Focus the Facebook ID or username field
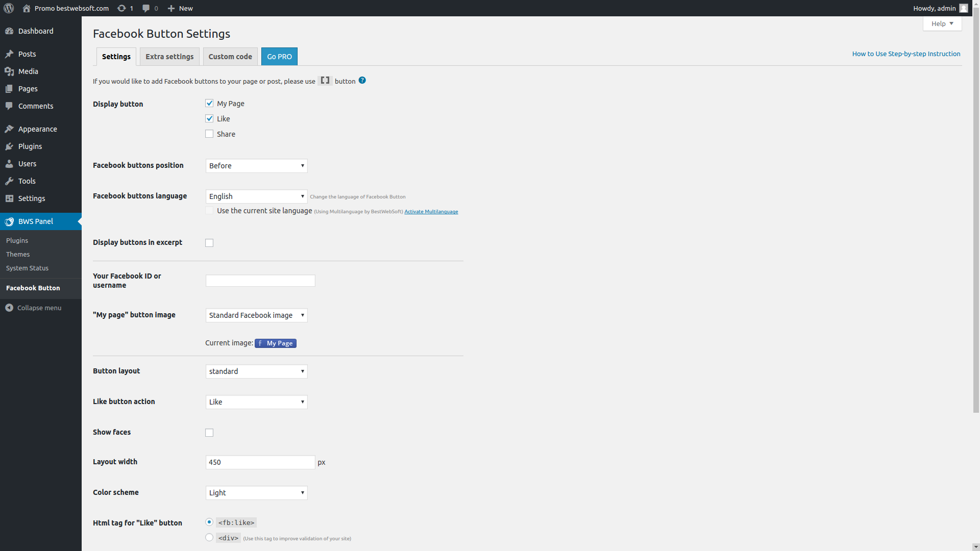Image resolution: width=980 pixels, height=551 pixels. point(260,281)
